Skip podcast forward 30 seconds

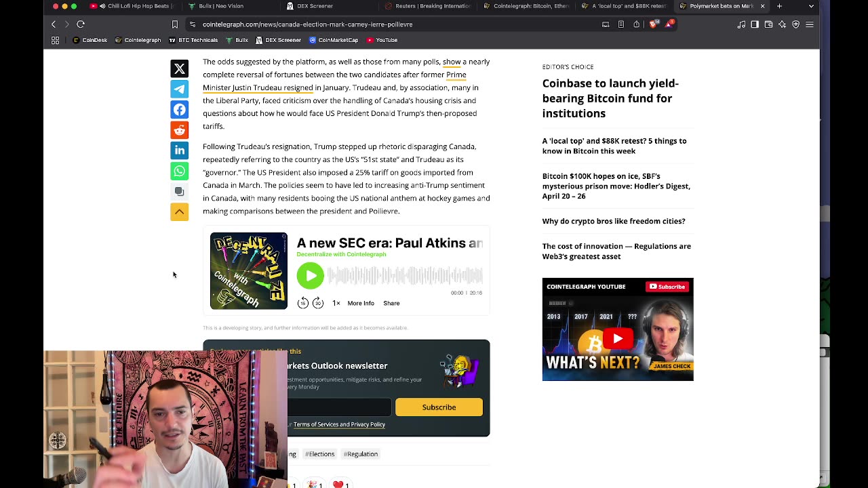(x=317, y=303)
